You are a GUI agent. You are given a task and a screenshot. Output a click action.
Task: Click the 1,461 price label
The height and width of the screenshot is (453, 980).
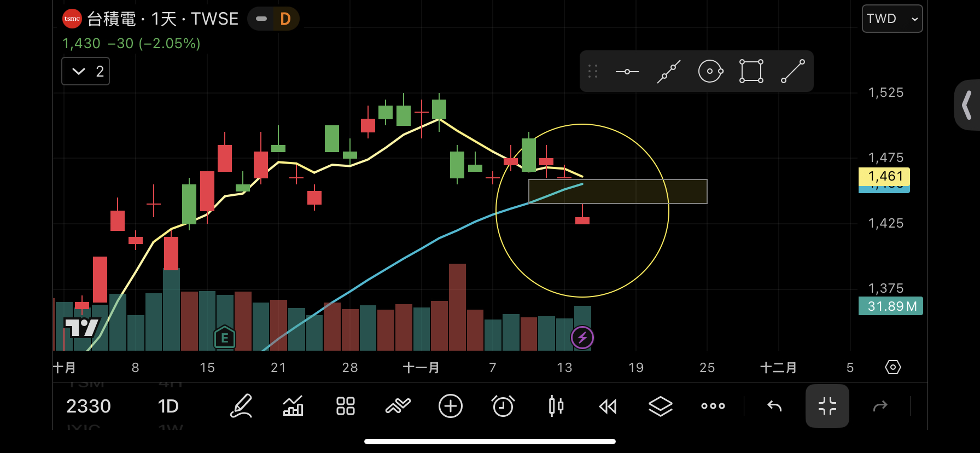[884, 176]
